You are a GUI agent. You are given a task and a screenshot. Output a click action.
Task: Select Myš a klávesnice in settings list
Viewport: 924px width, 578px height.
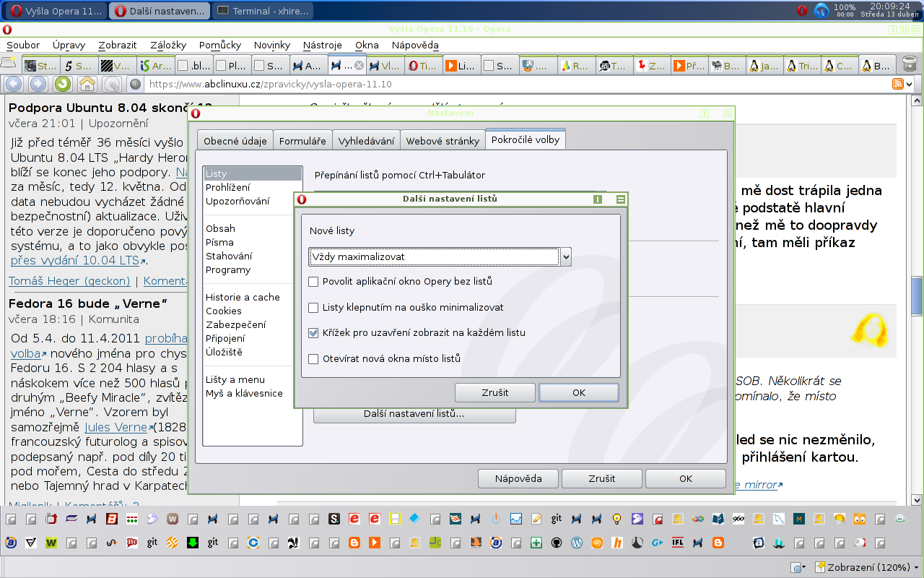(244, 393)
